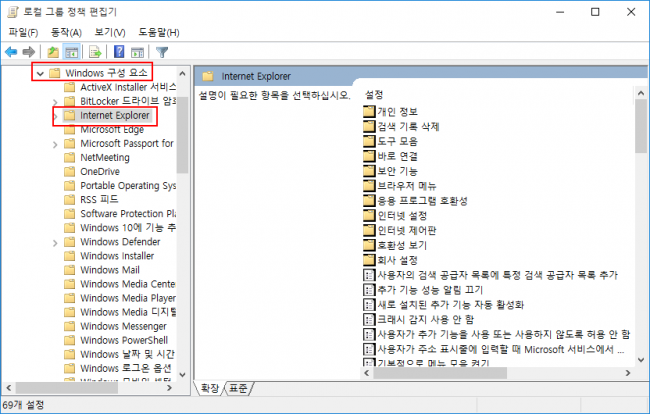
Task: Open the 개인 정보 folder
Action: (390, 111)
